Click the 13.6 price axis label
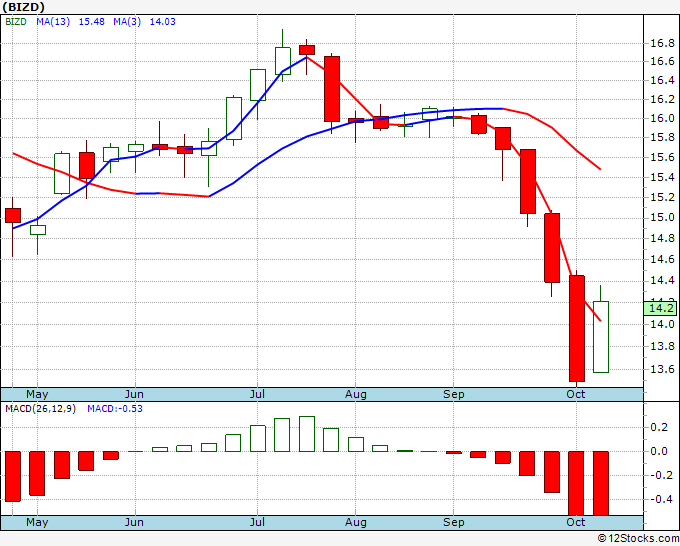The image size is (680, 546). tap(662, 369)
